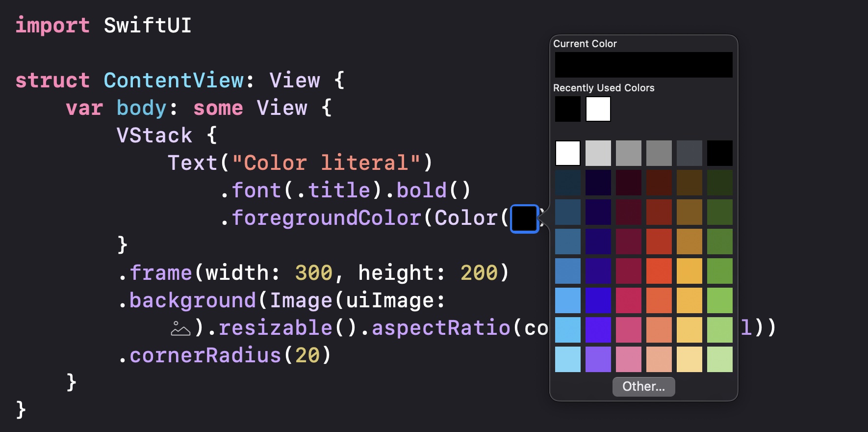Choose the second-lightest green swatch
The height and width of the screenshot is (432, 868).
[720, 330]
